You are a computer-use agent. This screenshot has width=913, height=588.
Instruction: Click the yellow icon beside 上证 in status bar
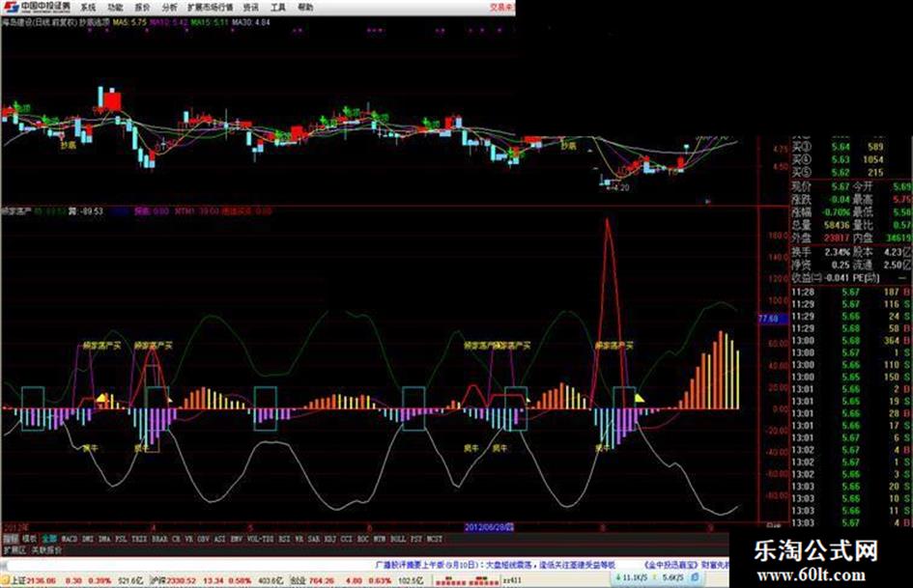coord(5,580)
